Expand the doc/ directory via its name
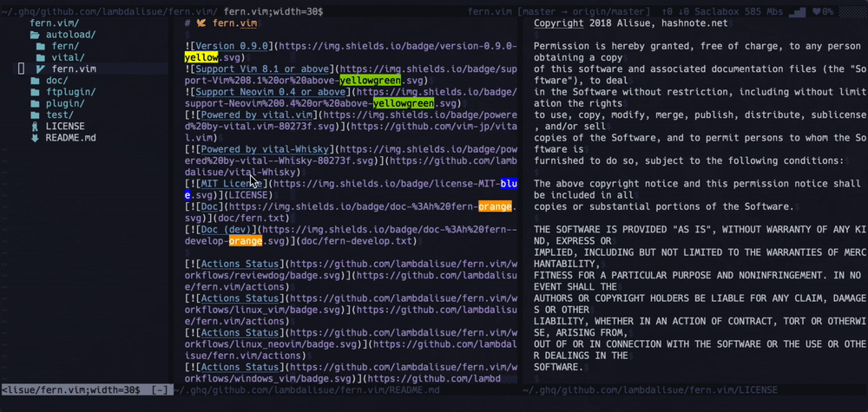Viewport: 868px width, 412px height. 57,80
